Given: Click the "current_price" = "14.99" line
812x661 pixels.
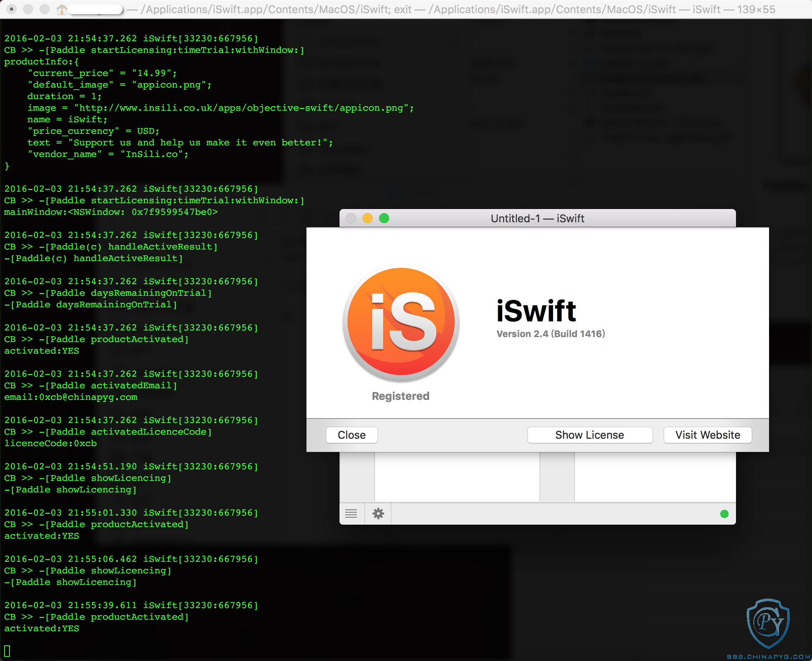Looking at the screenshot, I should coord(102,73).
